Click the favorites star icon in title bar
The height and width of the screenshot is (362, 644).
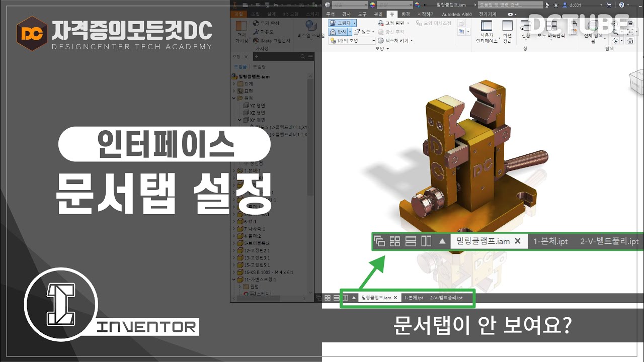(x=556, y=5)
